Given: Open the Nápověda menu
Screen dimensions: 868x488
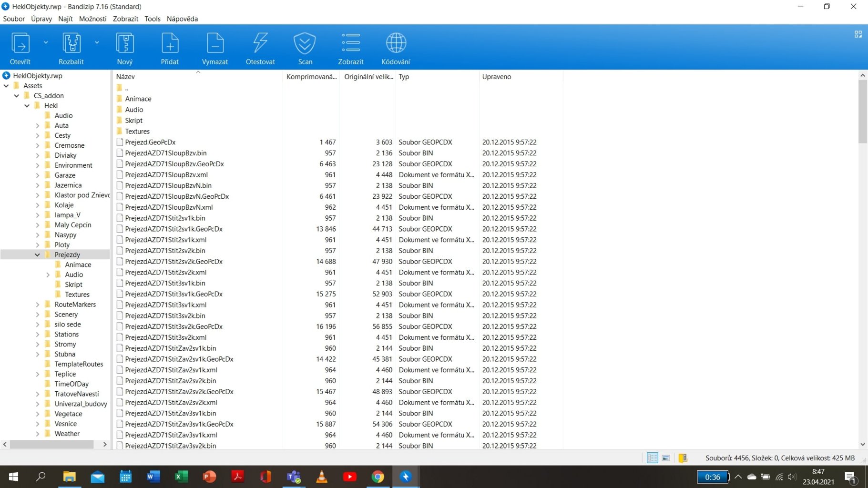Looking at the screenshot, I should tap(182, 19).
